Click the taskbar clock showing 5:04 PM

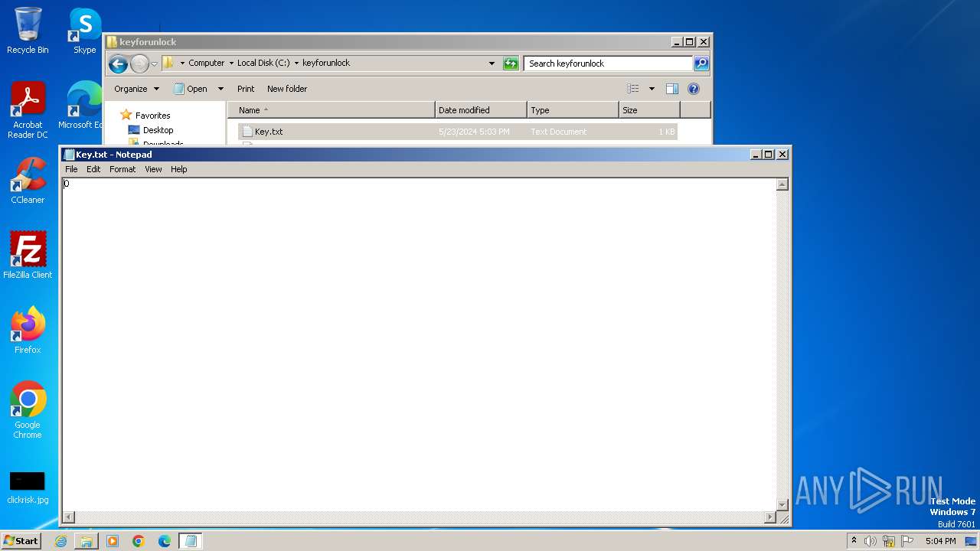[x=940, y=541]
